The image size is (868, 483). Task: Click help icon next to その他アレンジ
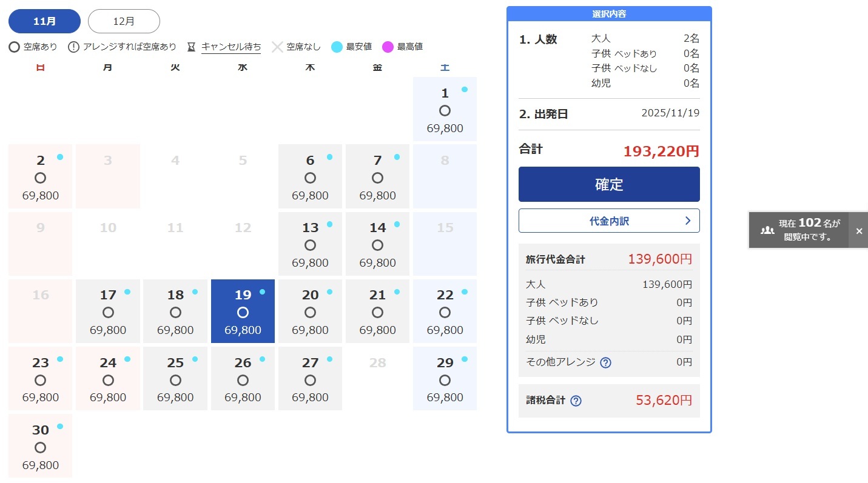coord(605,362)
